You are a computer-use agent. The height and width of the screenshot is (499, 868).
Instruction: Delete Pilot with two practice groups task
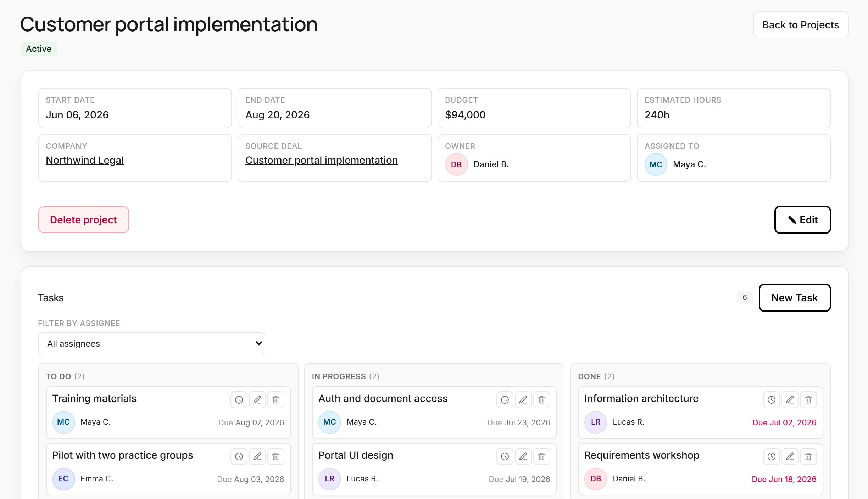tap(276, 456)
